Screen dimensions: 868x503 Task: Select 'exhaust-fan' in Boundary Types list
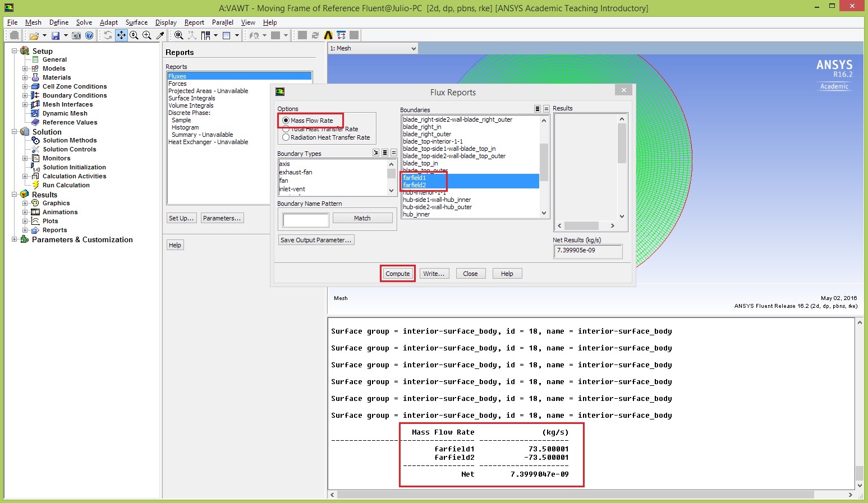(333, 172)
